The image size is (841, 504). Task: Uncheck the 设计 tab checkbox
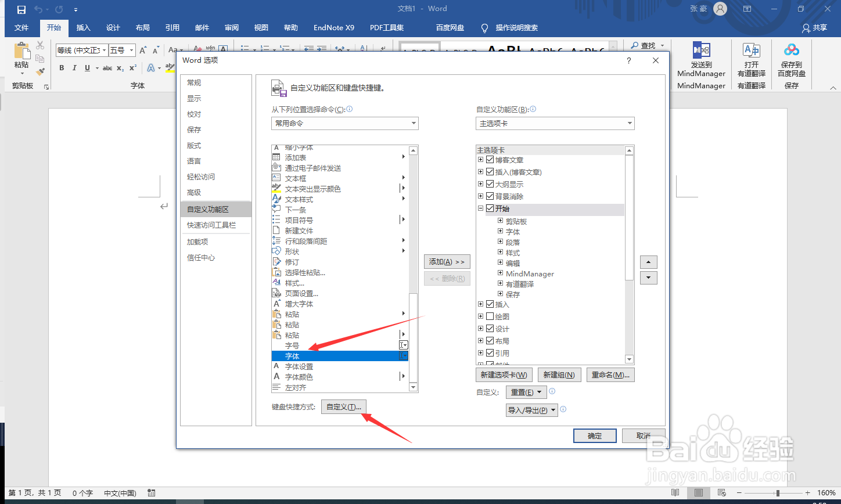coord(490,329)
